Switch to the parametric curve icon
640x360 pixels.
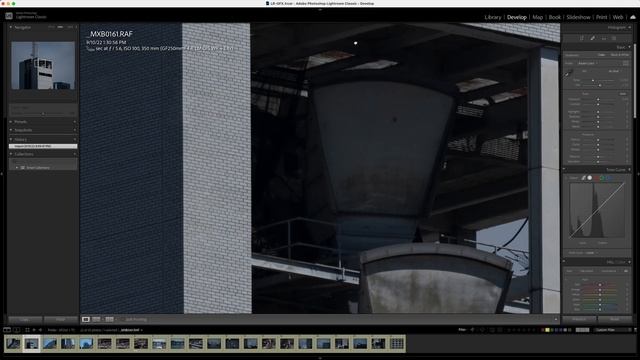[584, 178]
